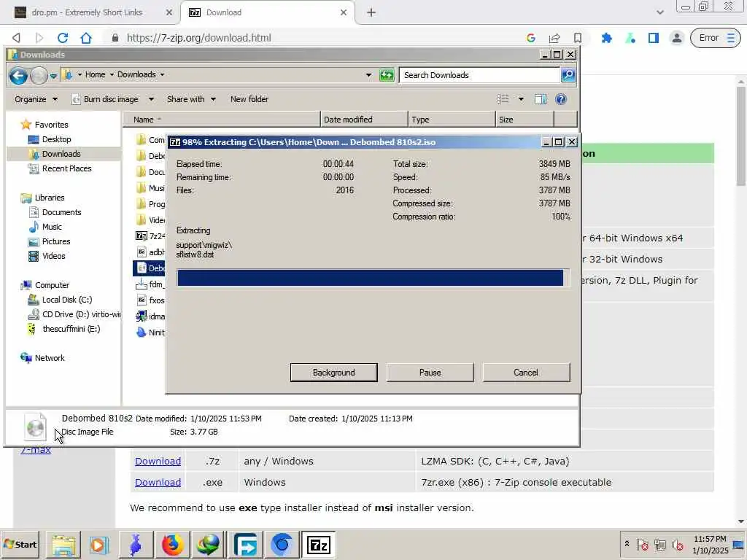
Task: Open explorer help question mark icon
Action: point(561,99)
